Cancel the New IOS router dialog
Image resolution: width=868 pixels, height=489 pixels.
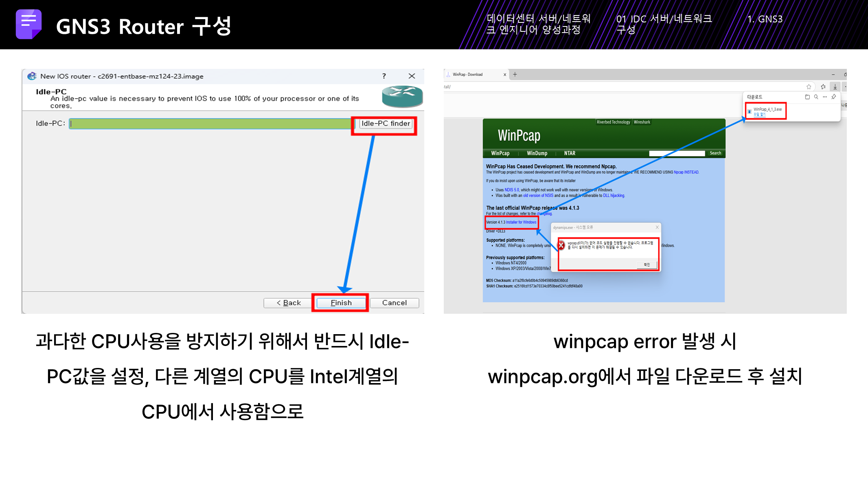click(x=394, y=303)
